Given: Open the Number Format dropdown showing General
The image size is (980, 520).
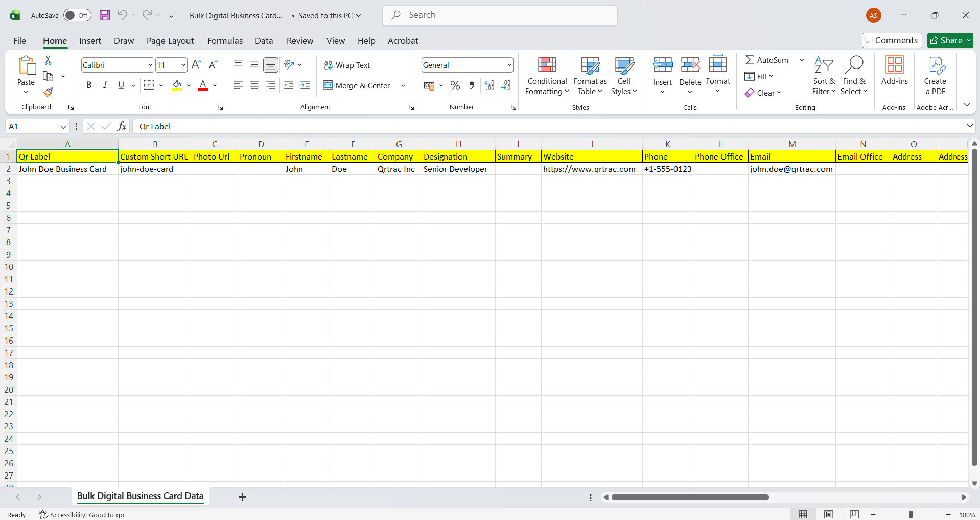Looking at the screenshot, I should click(x=508, y=65).
